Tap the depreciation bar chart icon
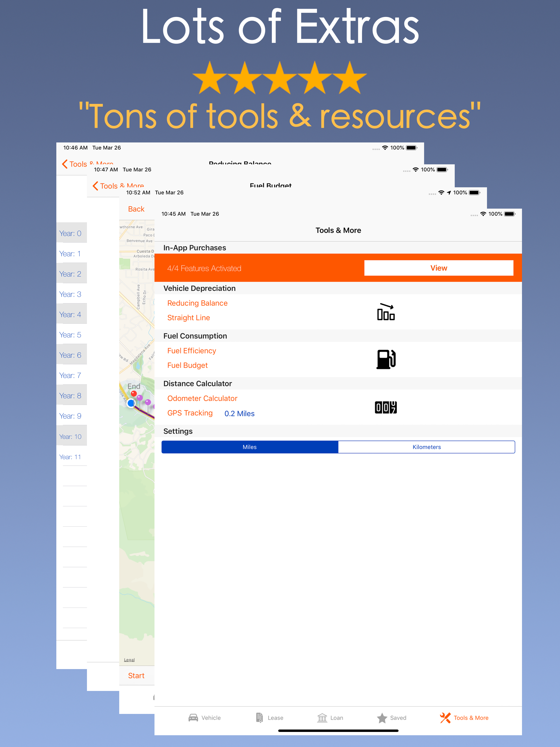The height and width of the screenshot is (747, 560). point(386,311)
